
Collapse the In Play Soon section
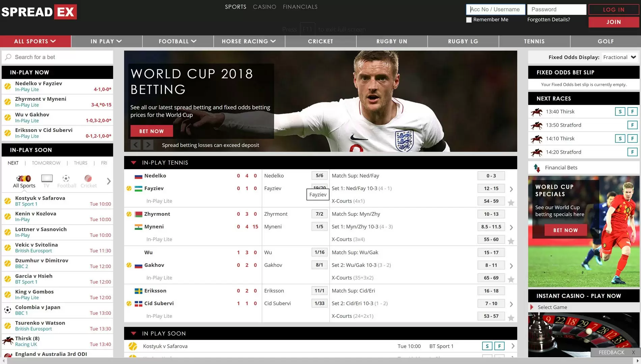coord(134,334)
